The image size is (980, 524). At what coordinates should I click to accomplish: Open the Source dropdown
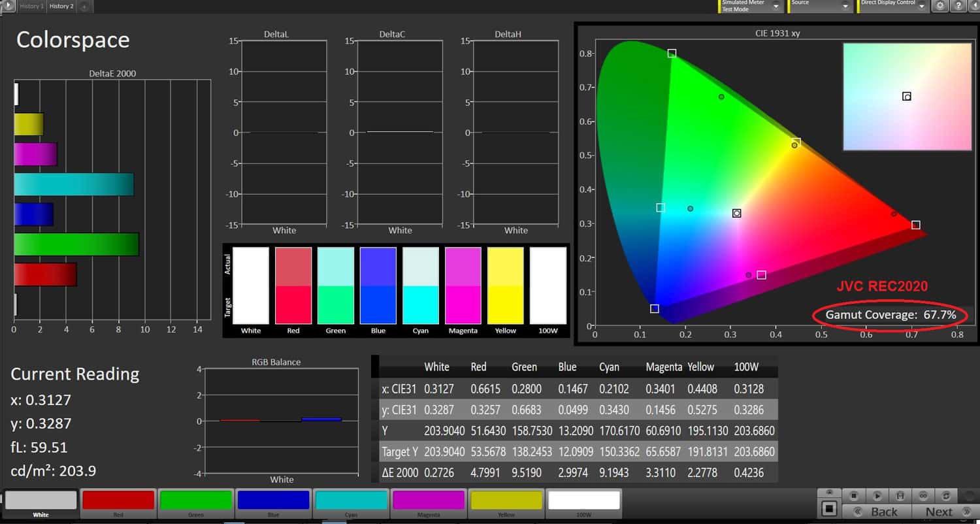coord(821,6)
